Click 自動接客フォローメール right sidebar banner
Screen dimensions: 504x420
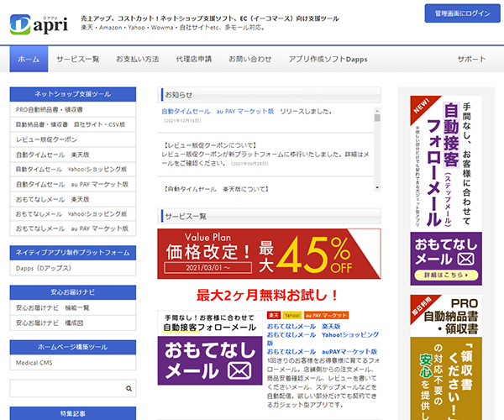tap(446, 191)
